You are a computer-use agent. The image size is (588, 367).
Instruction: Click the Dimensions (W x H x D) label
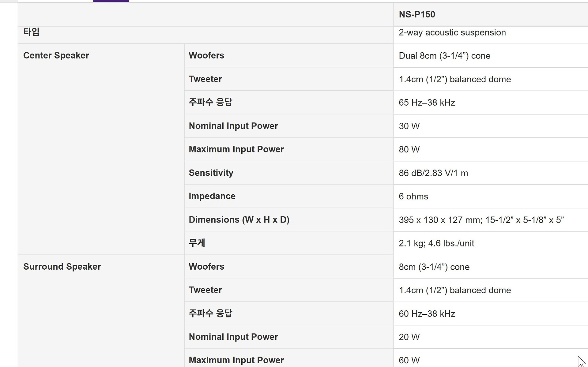[x=239, y=220]
